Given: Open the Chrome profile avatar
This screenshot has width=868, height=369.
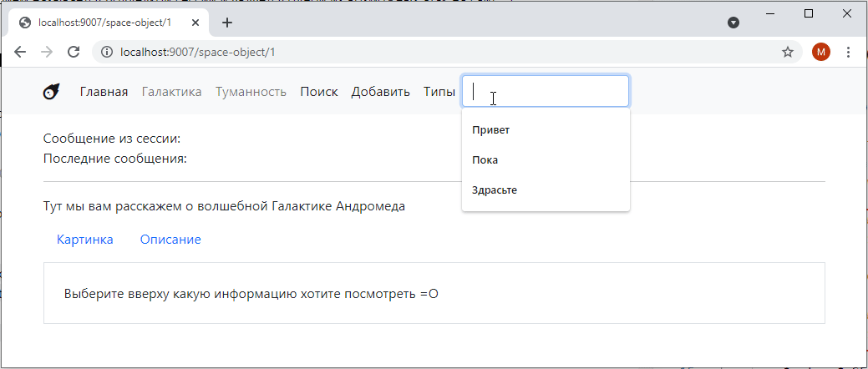Looking at the screenshot, I should (820, 52).
